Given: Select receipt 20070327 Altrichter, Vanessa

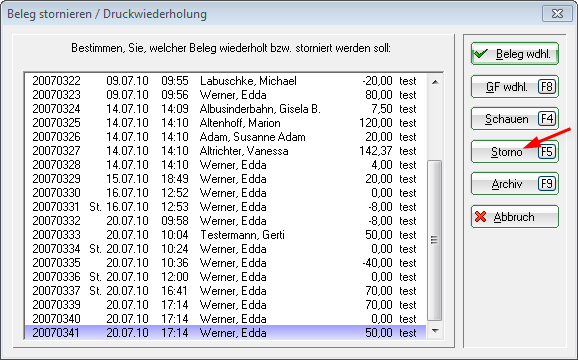Looking at the screenshot, I should (225, 151).
